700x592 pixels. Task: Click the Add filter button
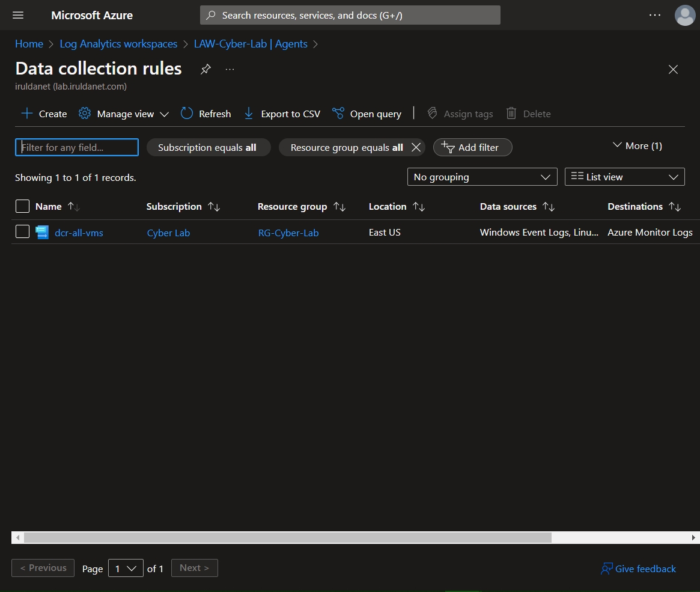(472, 147)
